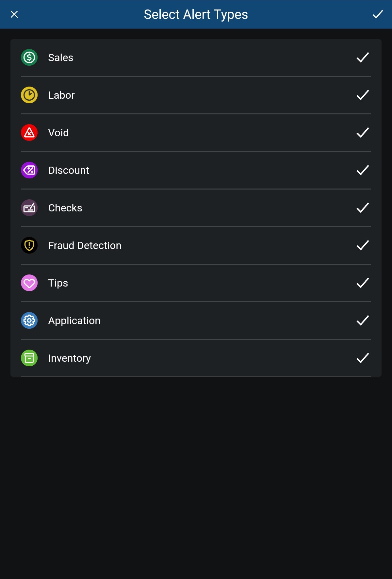The width and height of the screenshot is (392, 579).
Task: Dismiss the dialog with the X button
Action: click(x=14, y=14)
